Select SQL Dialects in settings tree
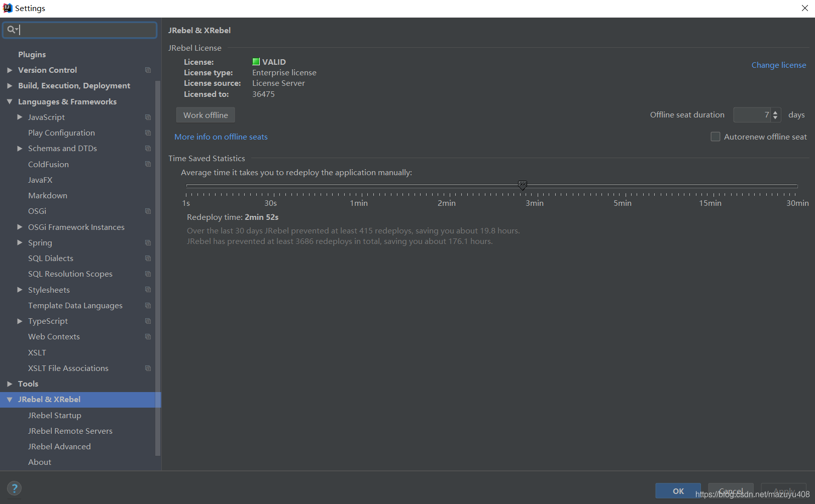This screenshot has width=815, height=504. click(51, 258)
